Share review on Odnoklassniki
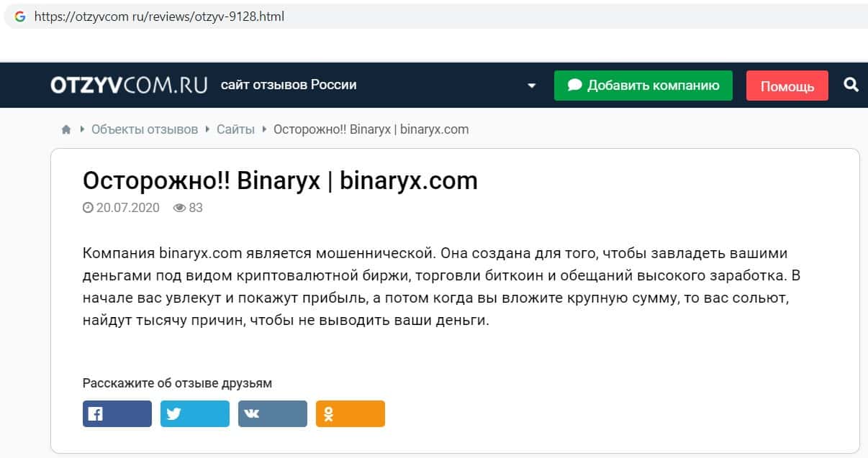 pos(350,414)
